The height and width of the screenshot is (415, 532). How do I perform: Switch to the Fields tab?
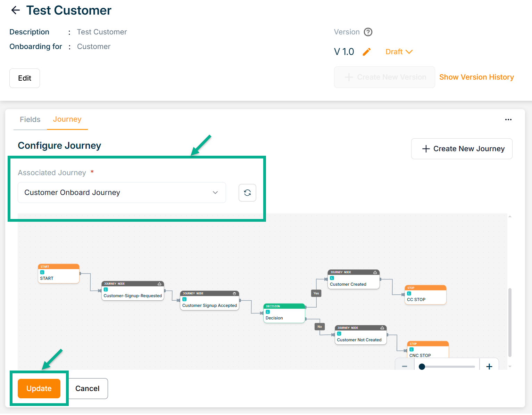pyautogui.click(x=30, y=120)
